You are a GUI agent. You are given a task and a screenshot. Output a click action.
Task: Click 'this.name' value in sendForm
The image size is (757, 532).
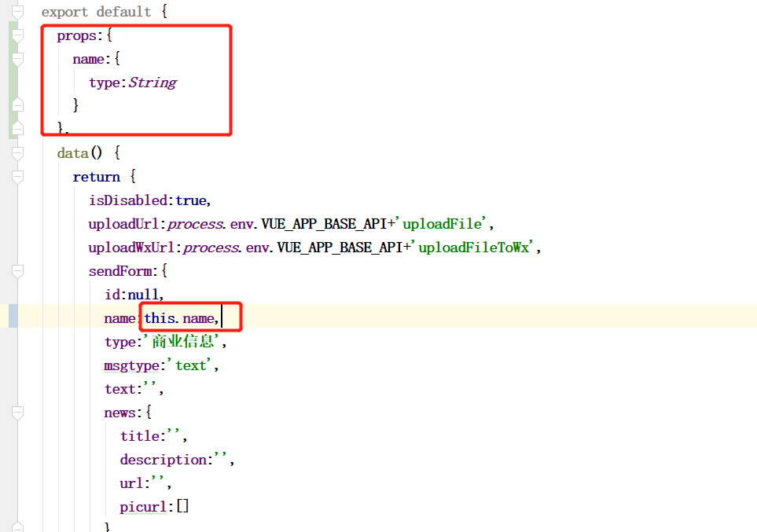click(179, 318)
